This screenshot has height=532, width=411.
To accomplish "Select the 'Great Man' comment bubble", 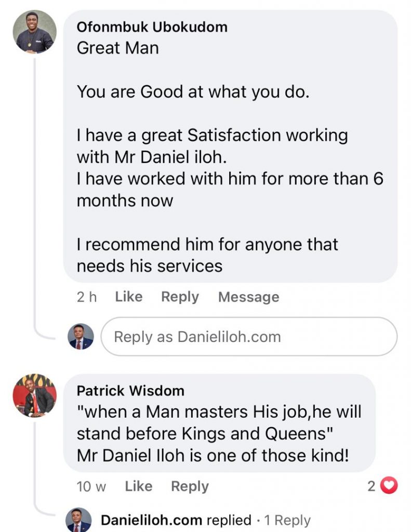I will tap(230, 145).
